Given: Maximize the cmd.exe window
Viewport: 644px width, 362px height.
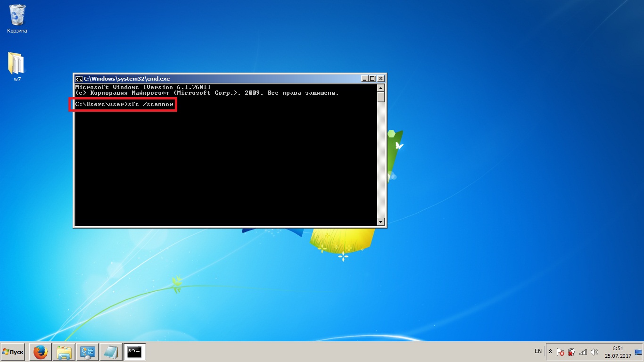Looking at the screenshot, I should click(x=372, y=79).
